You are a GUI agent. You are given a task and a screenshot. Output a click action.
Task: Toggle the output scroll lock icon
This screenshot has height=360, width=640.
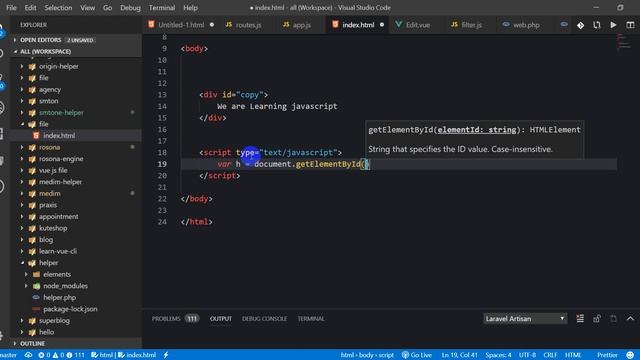click(597, 318)
